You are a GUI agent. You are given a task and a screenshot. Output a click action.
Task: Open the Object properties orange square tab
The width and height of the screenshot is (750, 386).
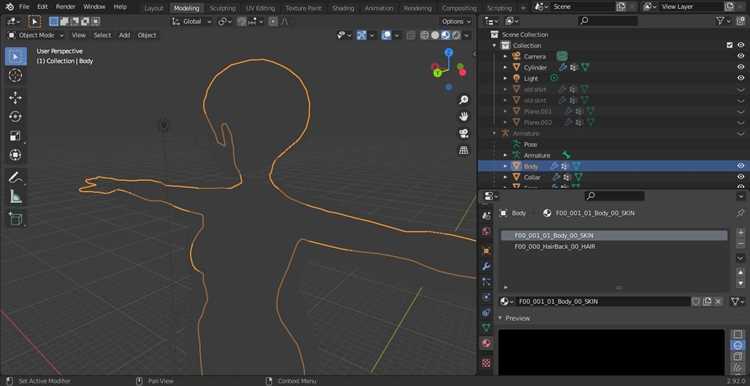[486, 251]
